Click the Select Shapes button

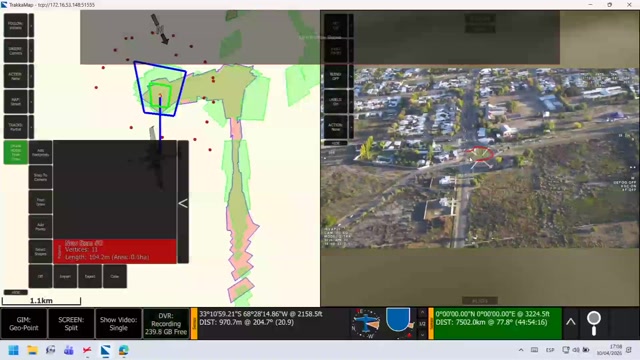click(40, 251)
